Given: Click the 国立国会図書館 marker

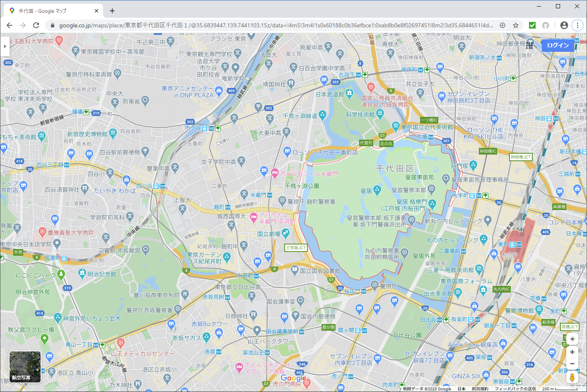Looking at the screenshot, I should tap(295, 270).
